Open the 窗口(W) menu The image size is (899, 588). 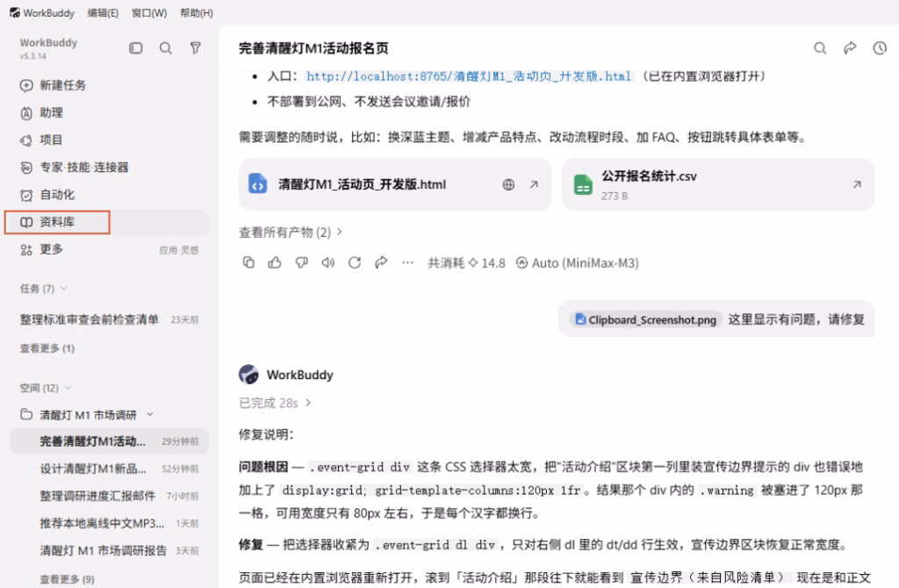[149, 12]
